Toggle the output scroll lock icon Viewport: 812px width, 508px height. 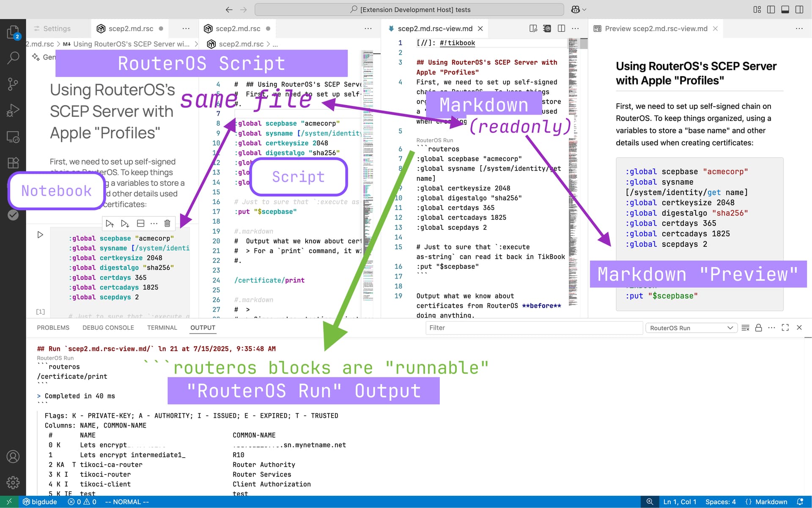(x=758, y=328)
